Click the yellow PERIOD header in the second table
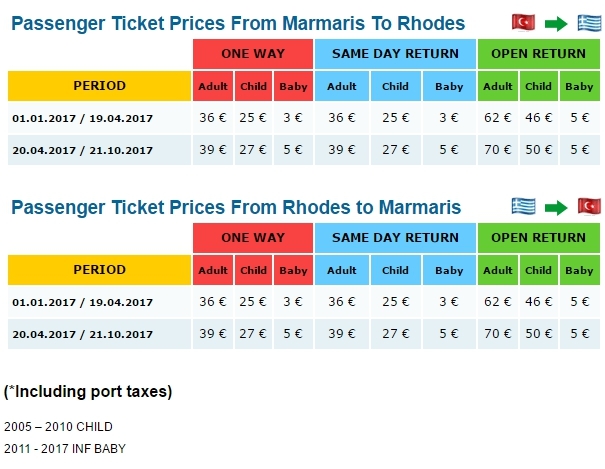This screenshot has height=469, width=605. pos(99,270)
